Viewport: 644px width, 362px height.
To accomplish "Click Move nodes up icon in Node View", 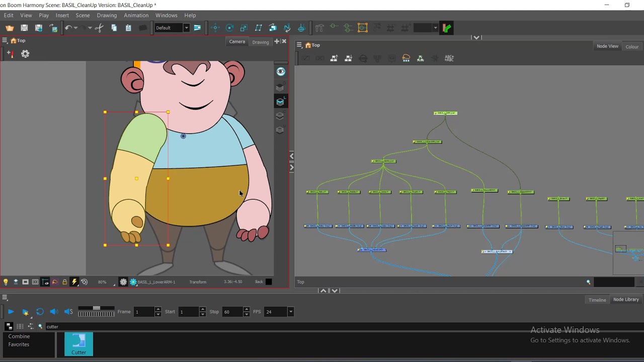I will 334,58.
